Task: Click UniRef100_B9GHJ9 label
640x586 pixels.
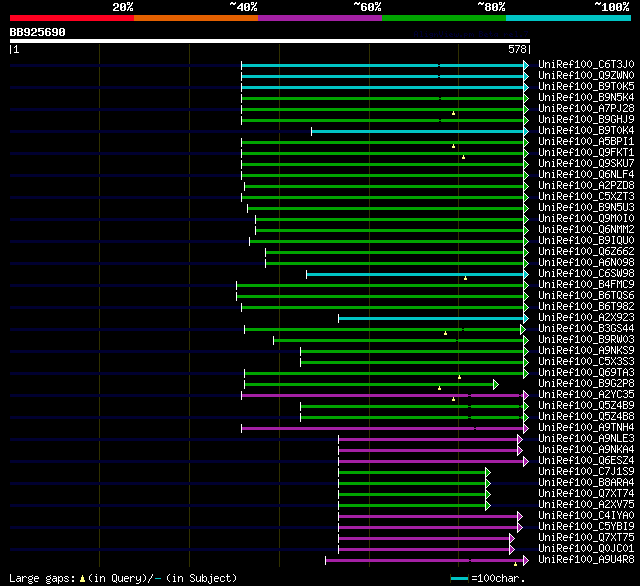Action: 586,120
